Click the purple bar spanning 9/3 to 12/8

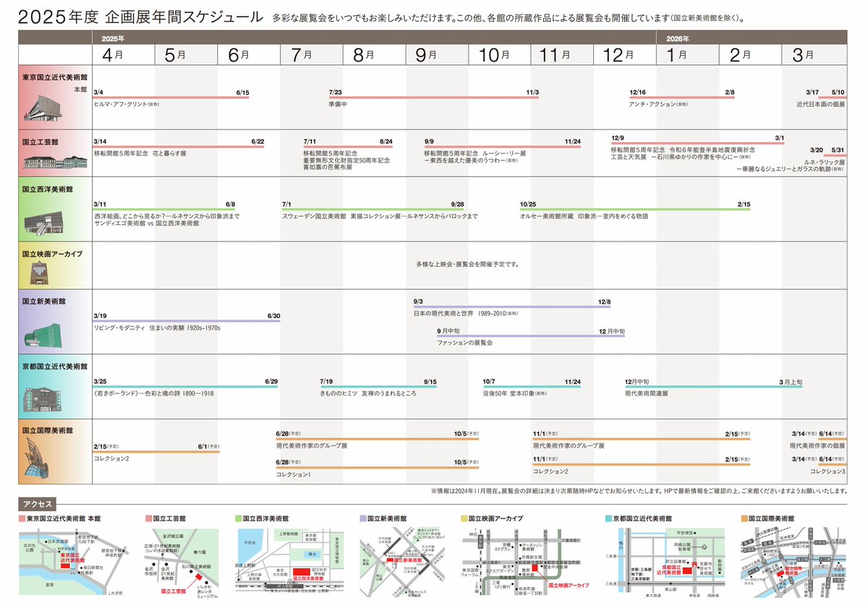(x=512, y=307)
